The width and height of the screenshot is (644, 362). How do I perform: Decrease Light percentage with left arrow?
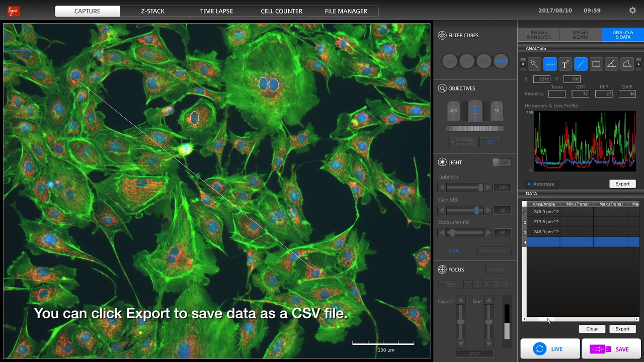pyautogui.click(x=442, y=188)
